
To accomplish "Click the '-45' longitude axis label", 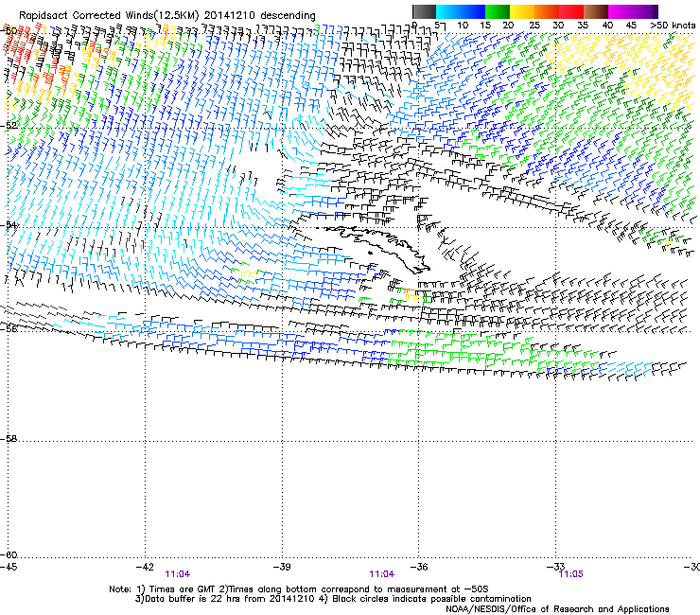I will tap(9, 567).
